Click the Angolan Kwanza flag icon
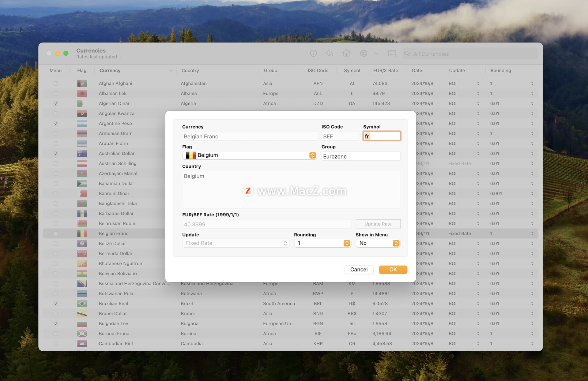 click(x=82, y=113)
